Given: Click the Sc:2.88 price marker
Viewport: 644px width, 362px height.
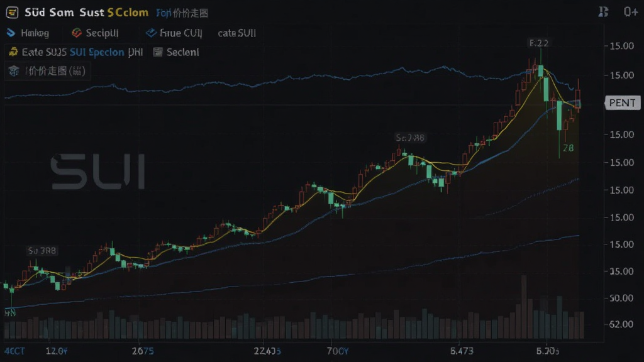Looking at the screenshot, I should click(x=409, y=138).
